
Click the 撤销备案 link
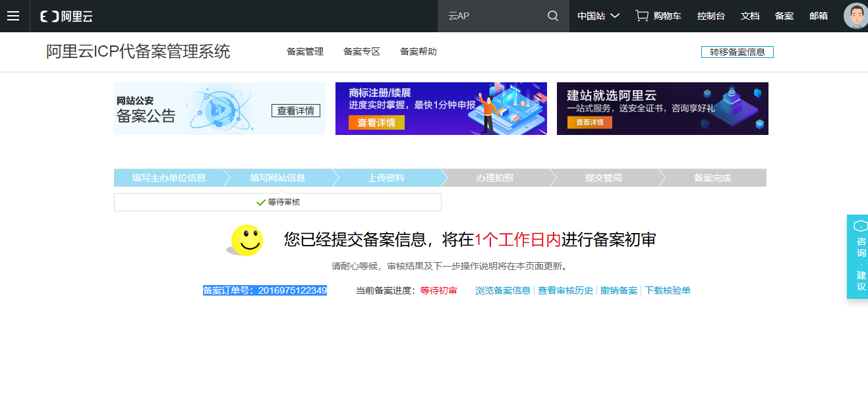[619, 290]
